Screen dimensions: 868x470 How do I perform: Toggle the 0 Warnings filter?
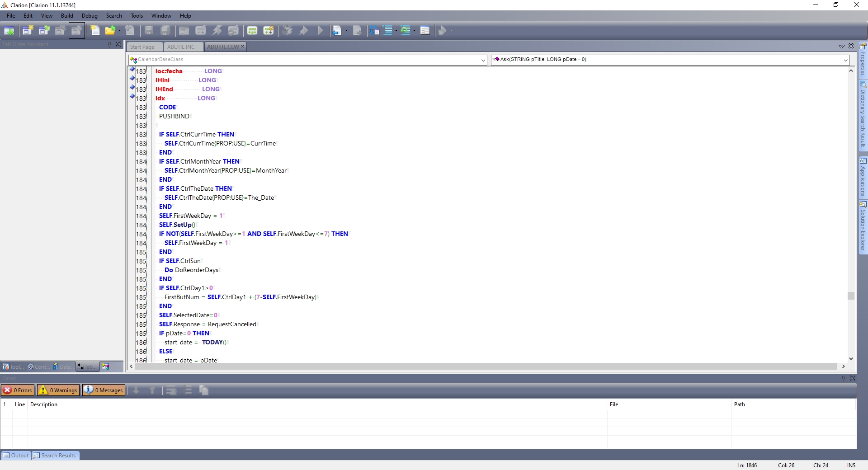point(58,390)
